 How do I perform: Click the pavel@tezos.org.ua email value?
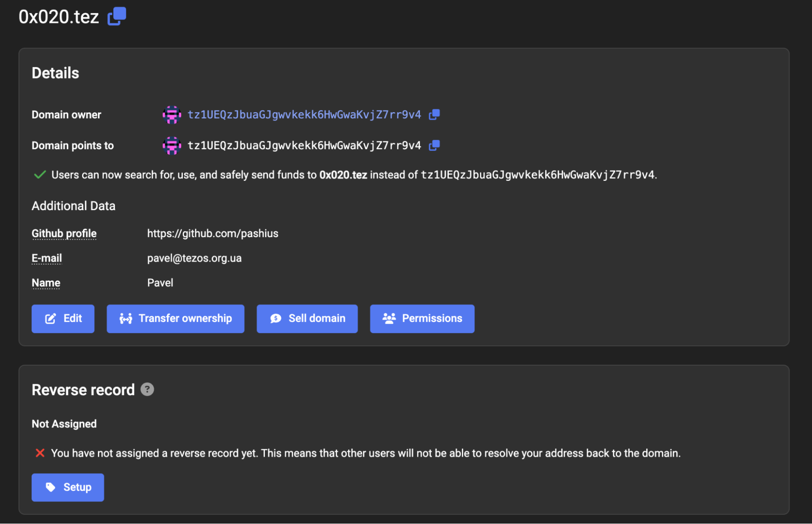tap(194, 258)
